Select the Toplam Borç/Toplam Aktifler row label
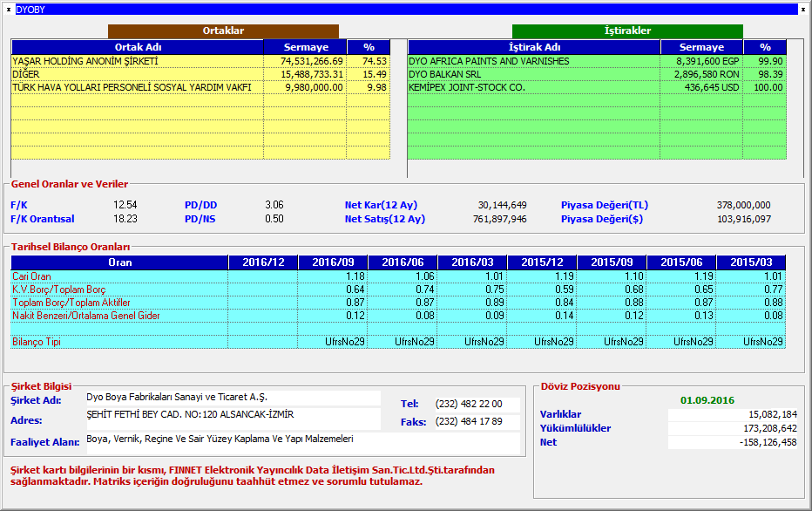 pos(71,302)
